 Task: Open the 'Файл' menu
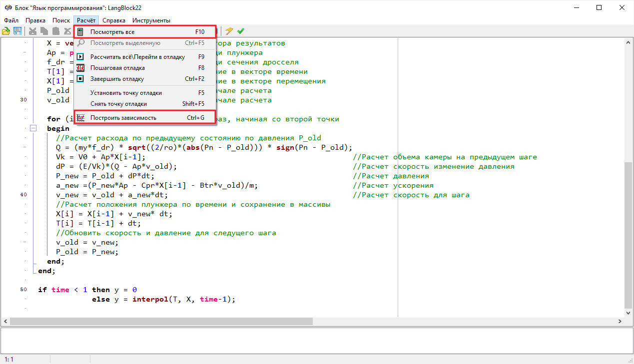pos(11,20)
